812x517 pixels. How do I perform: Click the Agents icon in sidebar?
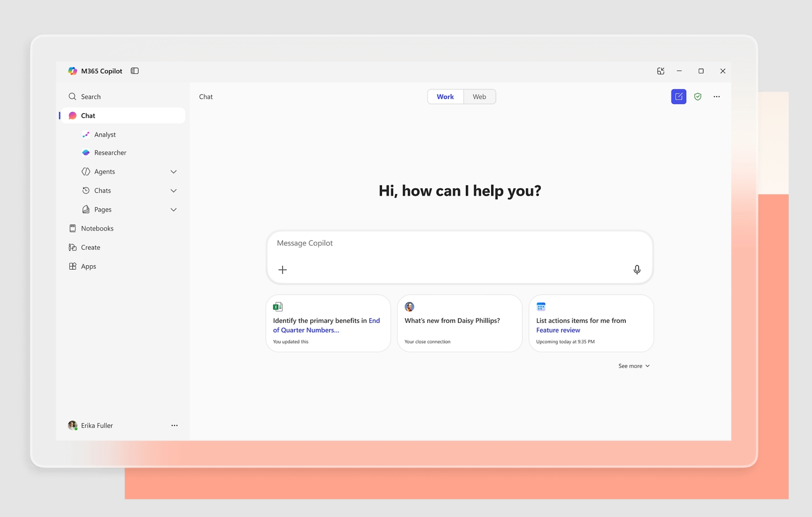pos(86,171)
